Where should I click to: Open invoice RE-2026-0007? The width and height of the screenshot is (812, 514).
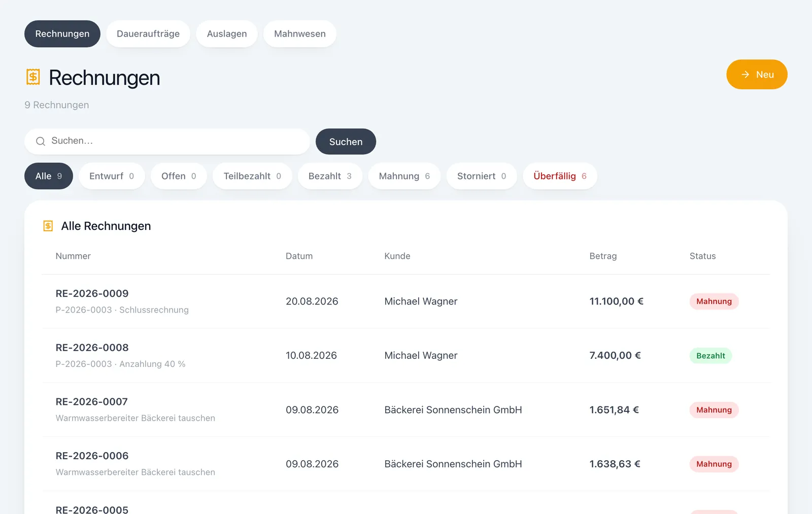[406, 410]
